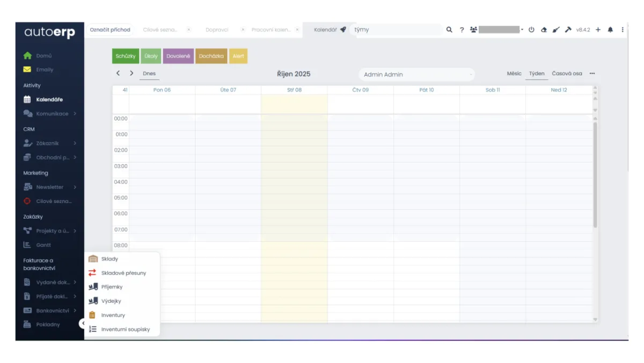Toggle the Alert calendar filter
The height and width of the screenshot is (363, 644).
click(238, 56)
